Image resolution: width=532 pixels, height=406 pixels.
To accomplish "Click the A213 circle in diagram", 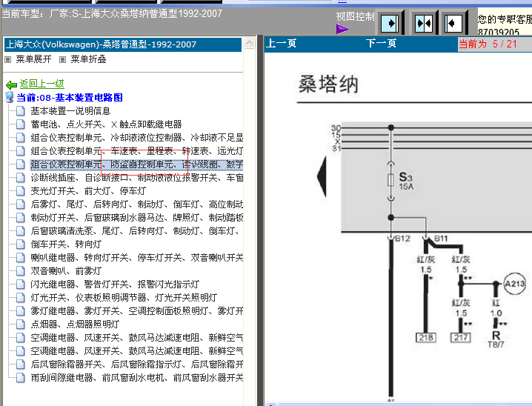I will tap(514, 284).
